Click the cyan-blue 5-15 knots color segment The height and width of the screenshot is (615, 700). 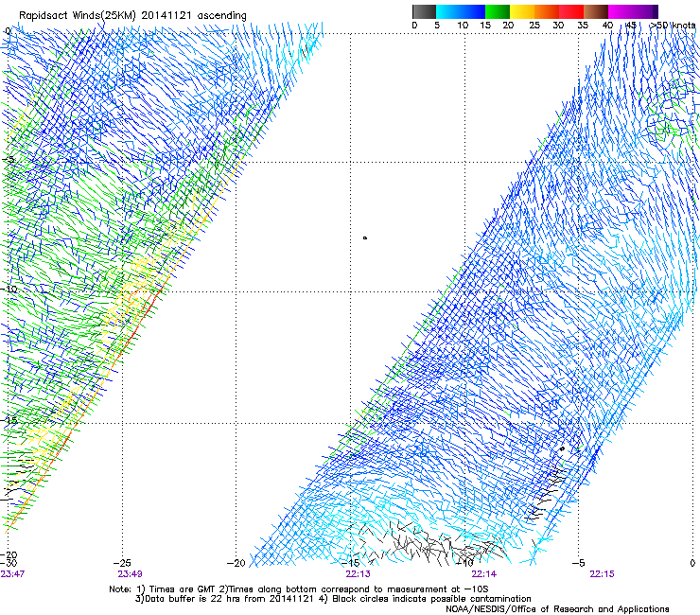pyautogui.click(x=461, y=11)
